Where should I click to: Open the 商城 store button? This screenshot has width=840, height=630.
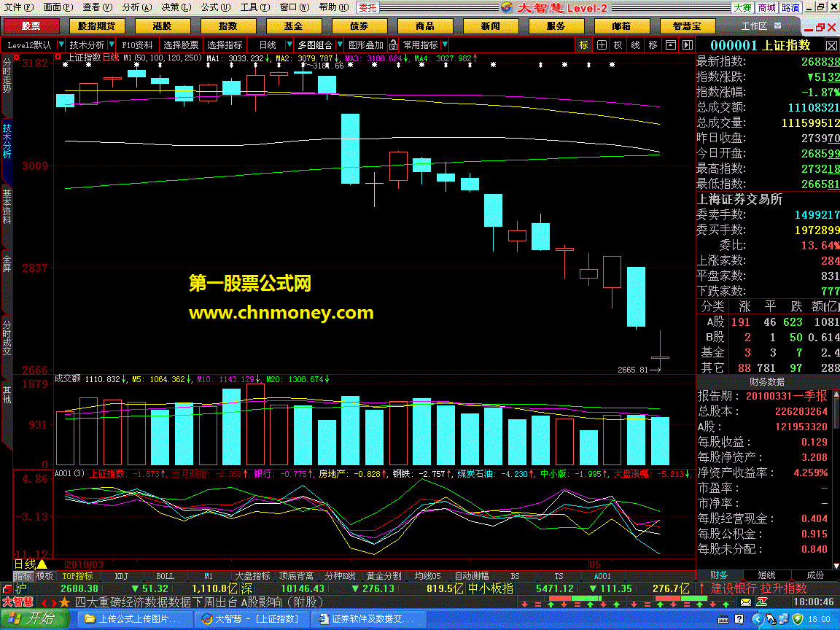[x=766, y=7]
